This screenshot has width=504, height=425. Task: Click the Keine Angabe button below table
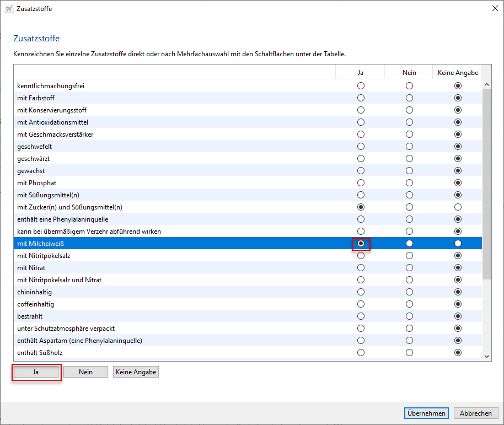(x=136, y=372)
